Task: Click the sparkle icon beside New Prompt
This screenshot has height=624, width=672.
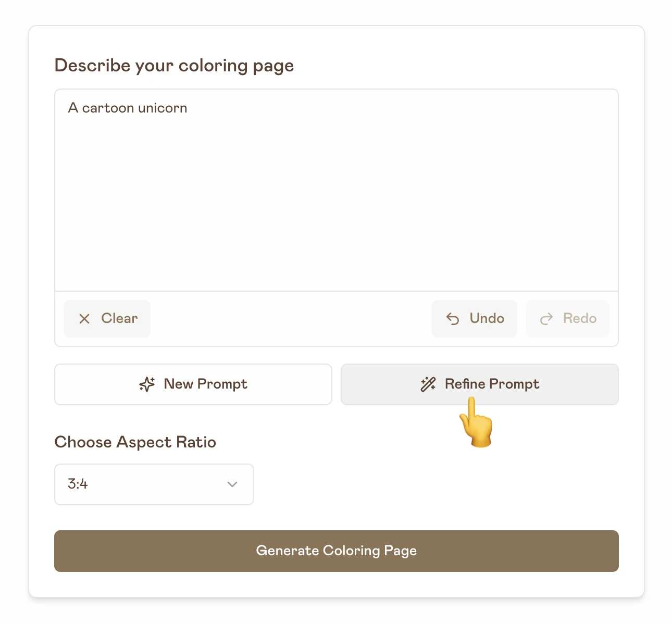Action: pos(147,384)
